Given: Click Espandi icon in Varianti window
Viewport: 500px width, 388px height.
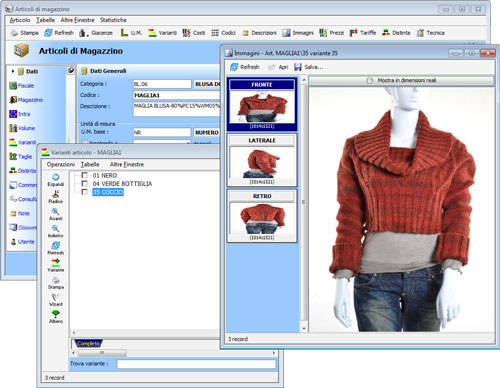Looking at the screenshot, I should coord(56,177).
